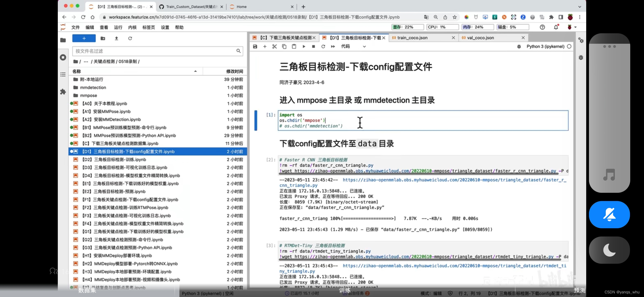Click the file name filter input field

pos(157,51)
